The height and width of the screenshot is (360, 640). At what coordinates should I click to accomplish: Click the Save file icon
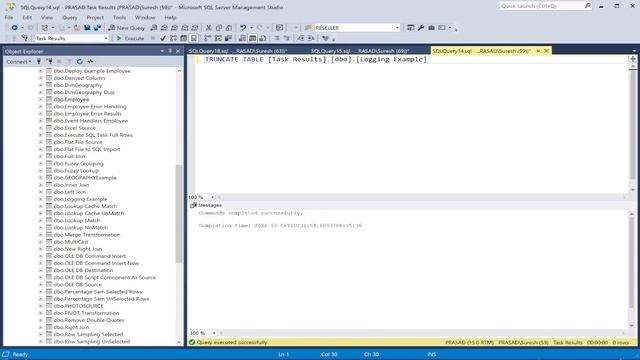pyautogui.click(x=87, y=28)
